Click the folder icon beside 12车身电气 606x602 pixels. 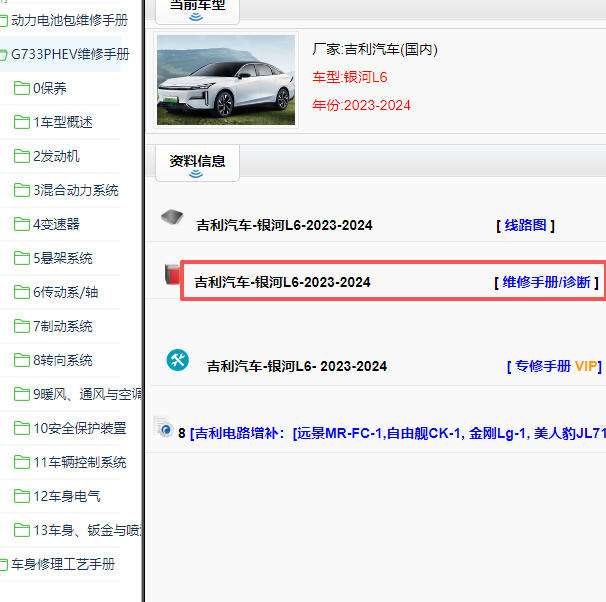coord(22,496)
